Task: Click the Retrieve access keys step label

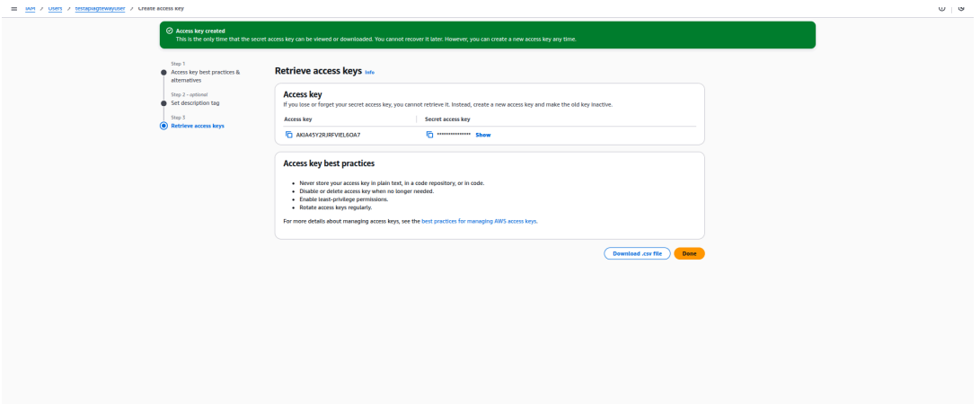Action: (198, 126)
